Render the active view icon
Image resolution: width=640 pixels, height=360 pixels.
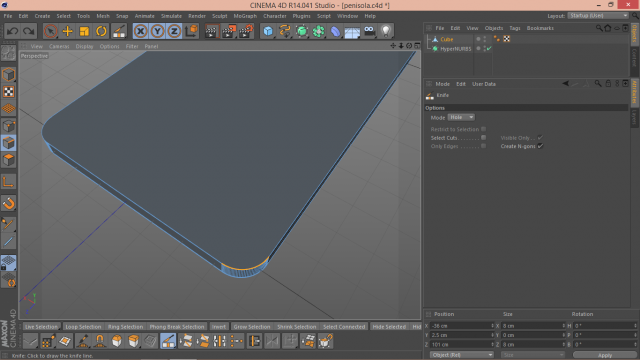[x=211, y=31]
